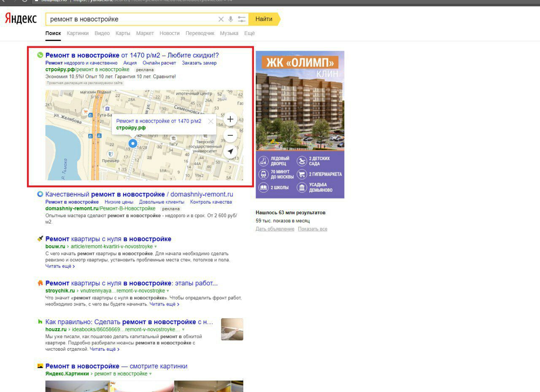Switch to the Видео tab
Image resolution: width=540 pixels, height=392 pixels.
pos(102,33)
